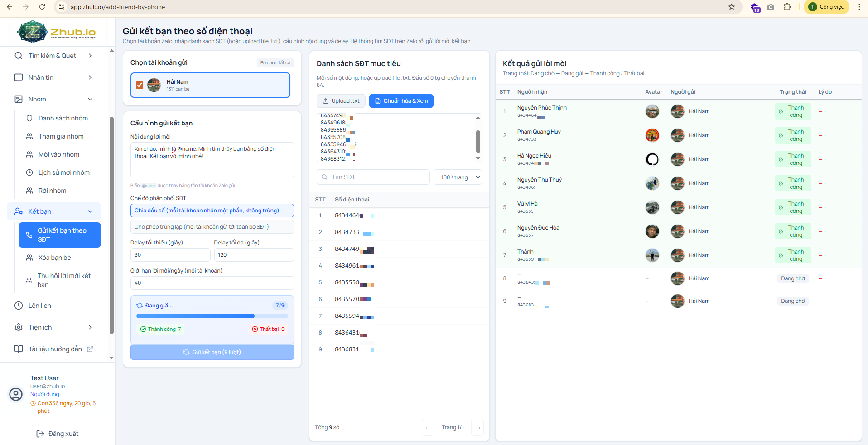Open Xóa bạn bè menu item
The width and height of the screenshot is (868, 445).
point(54,258)
